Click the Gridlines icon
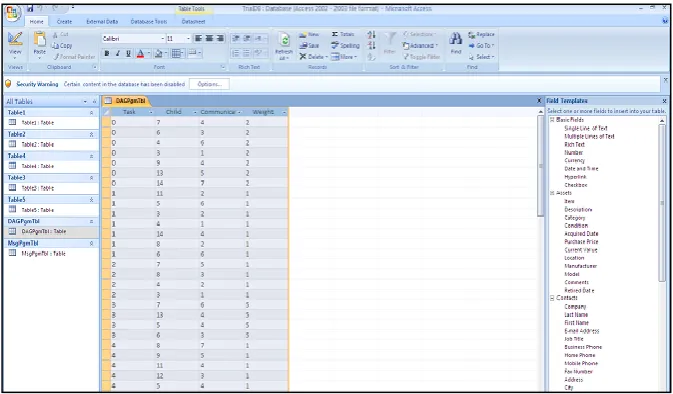The image size is (673, 394). tap(176, 54)
